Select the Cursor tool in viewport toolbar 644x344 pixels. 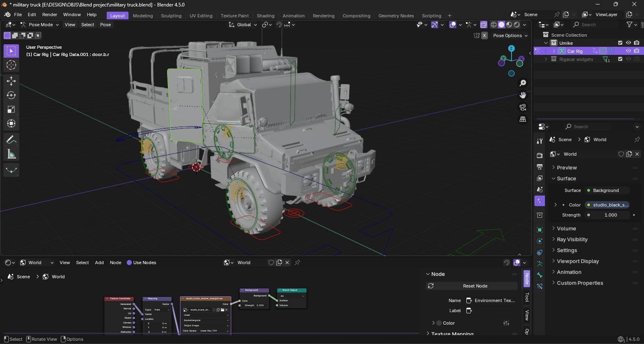(11, 65)
